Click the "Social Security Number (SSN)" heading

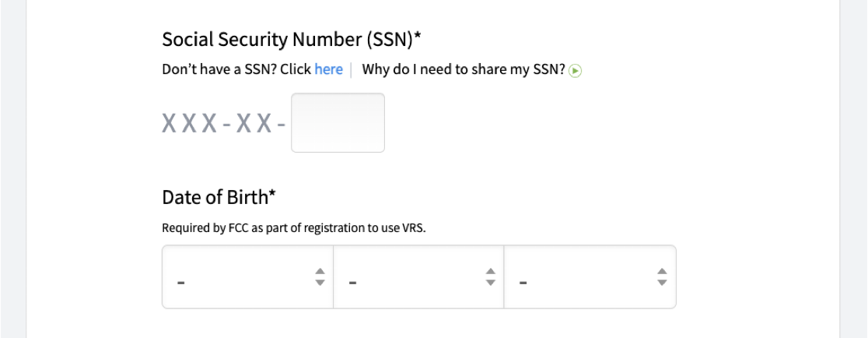pyautogui.click(x=287, y=39)
